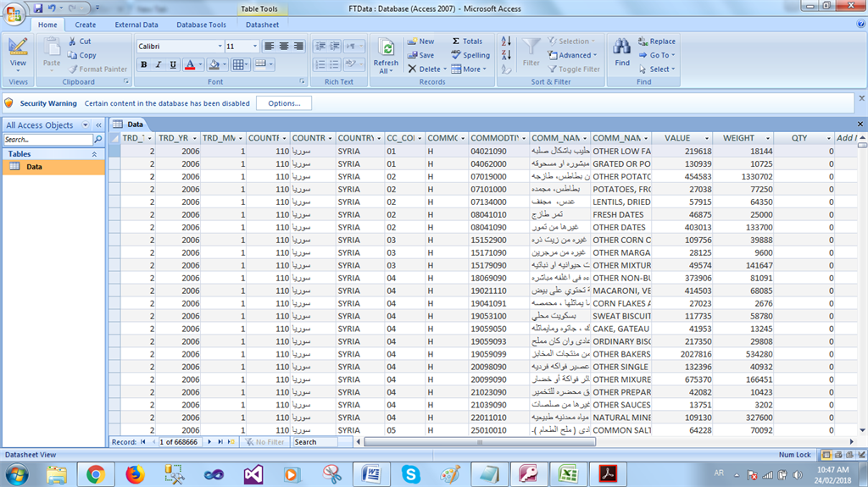
Task: Click the Undo arrow in title bar
Action: [x=52, y=8]
